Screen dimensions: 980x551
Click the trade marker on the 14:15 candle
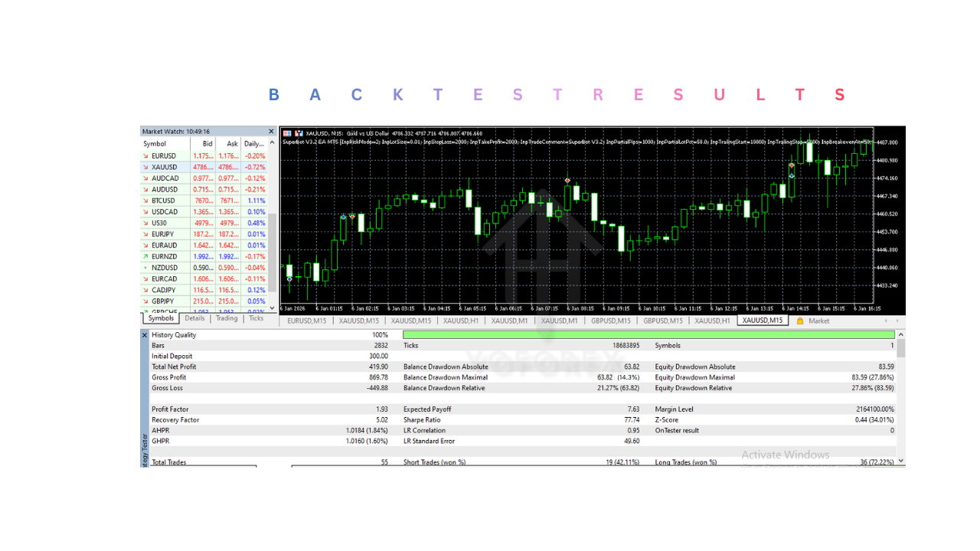[792, 165]
